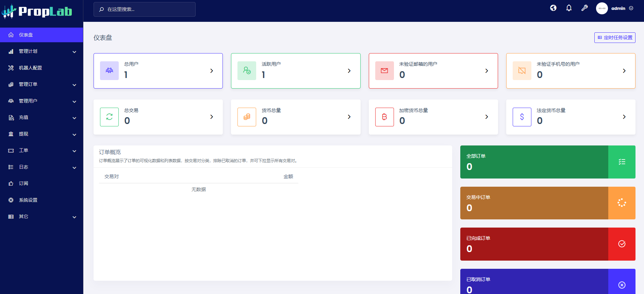
Task: Click the wrench tool icon in header
Action: point(584,8)
